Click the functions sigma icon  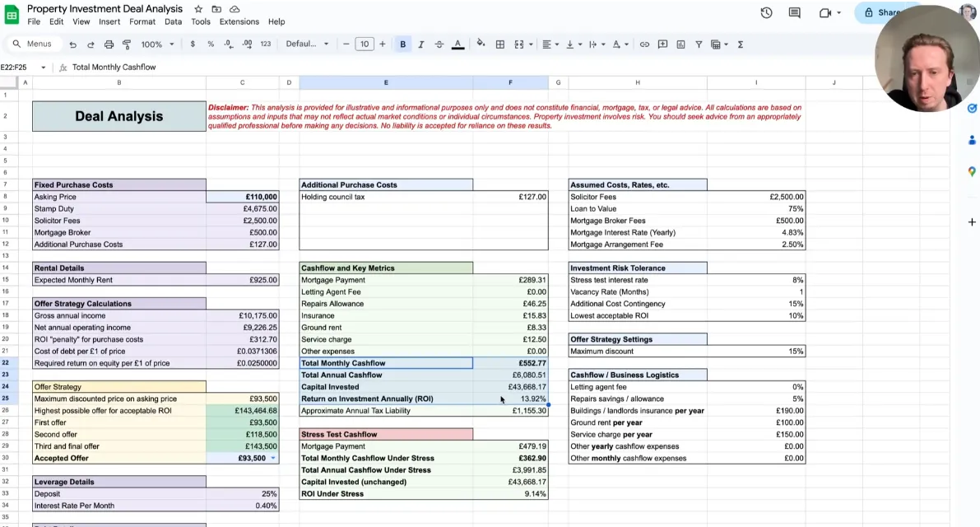point(740,44)
